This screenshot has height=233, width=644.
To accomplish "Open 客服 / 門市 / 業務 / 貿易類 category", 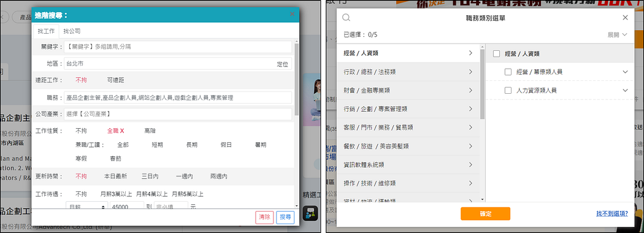I will coord(408,128).
